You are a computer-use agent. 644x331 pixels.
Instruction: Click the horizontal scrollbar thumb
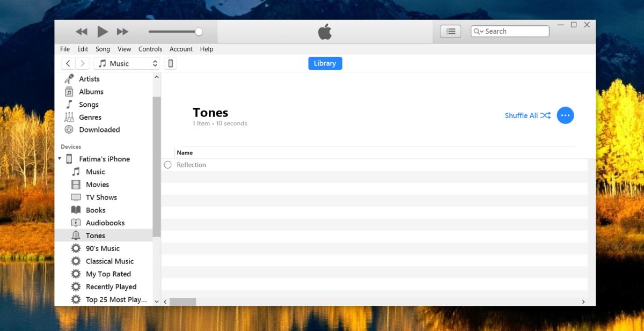(182, 302)
